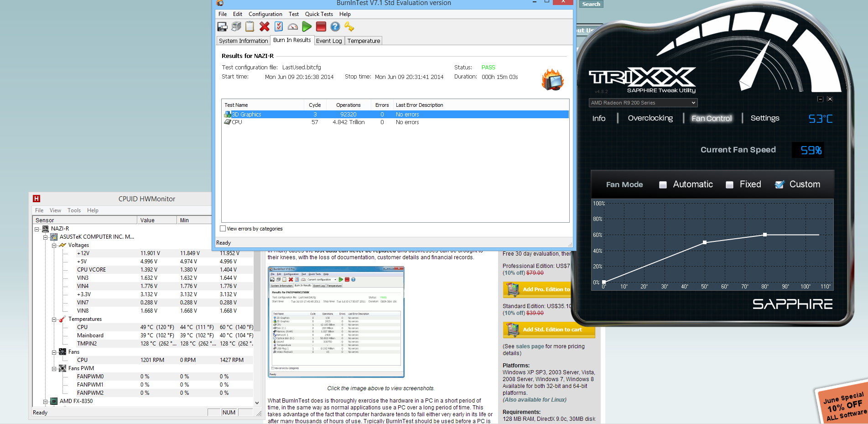The width and height of the screenshot is (868, 424).
Task: Open test selection checklist icon in BurnInTest
Action: [x=279, y=27]
